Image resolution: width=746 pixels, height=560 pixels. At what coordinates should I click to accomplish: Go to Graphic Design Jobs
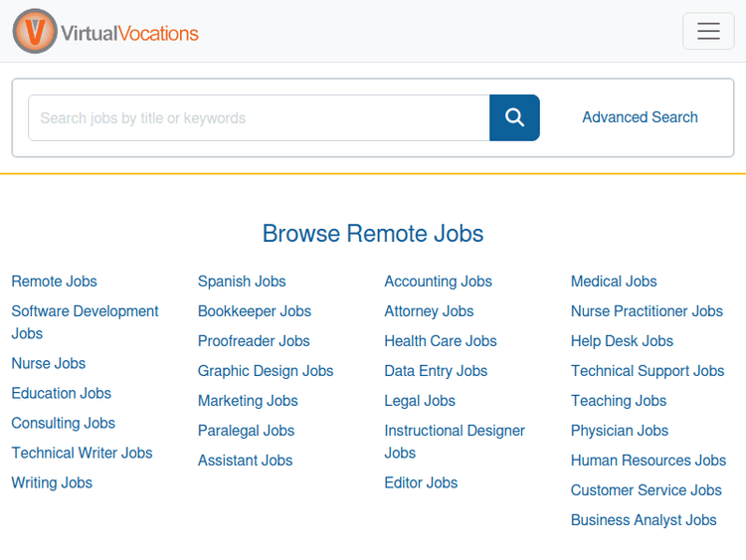coord(266,371)
